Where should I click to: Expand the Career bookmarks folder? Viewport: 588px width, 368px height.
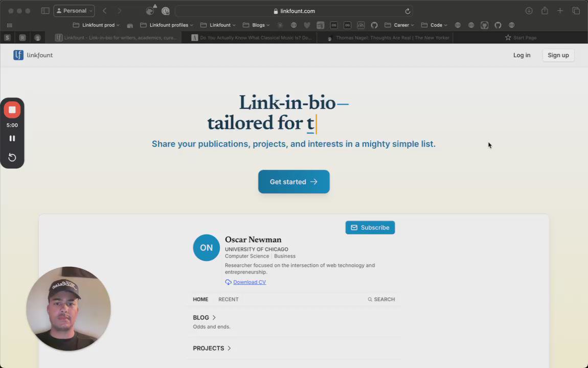point(399,25)
